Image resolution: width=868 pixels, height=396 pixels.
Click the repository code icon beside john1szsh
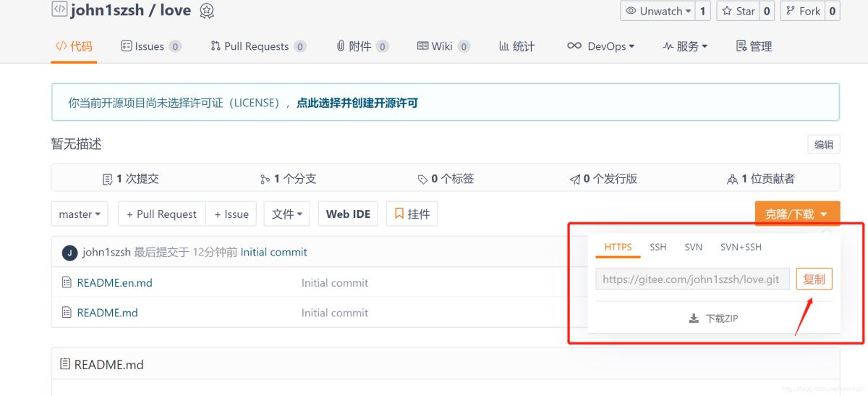(x=59, y=10)
